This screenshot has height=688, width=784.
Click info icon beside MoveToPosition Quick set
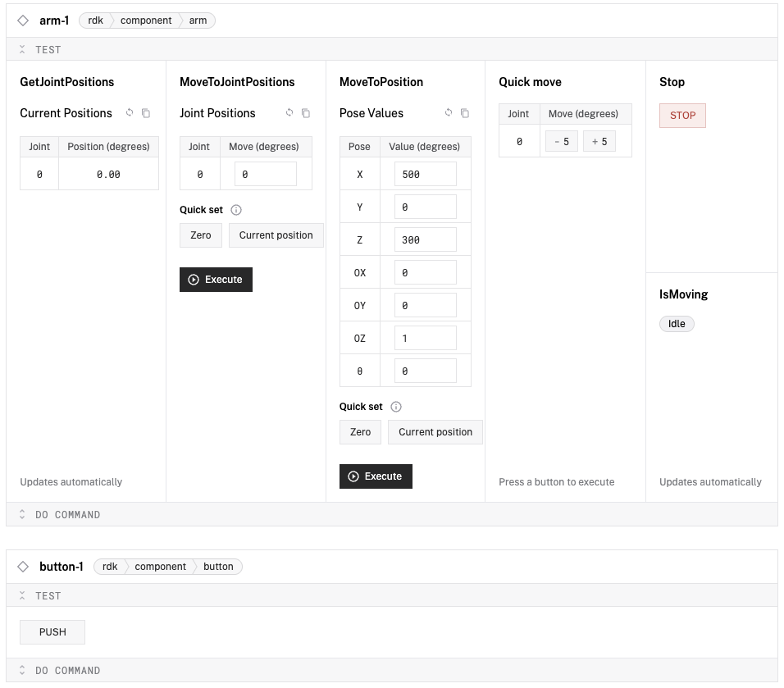(396, 407)
